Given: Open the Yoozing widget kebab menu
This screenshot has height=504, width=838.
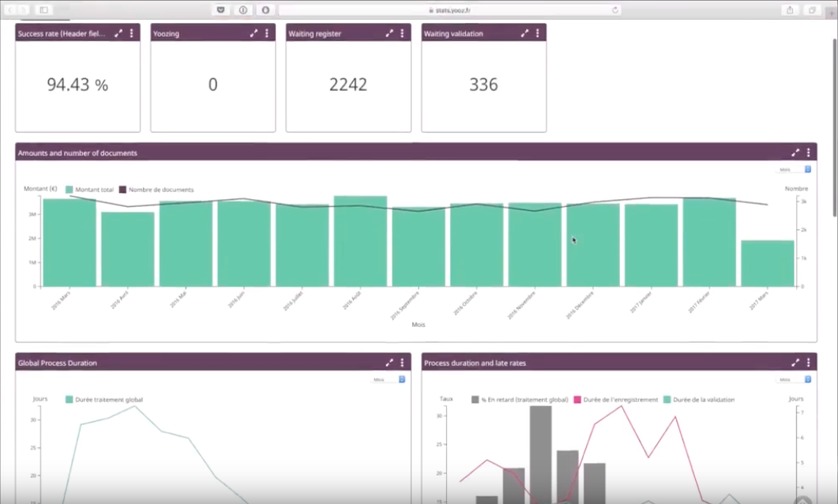Looking at the screenshot, I should (x=267, y=33).
